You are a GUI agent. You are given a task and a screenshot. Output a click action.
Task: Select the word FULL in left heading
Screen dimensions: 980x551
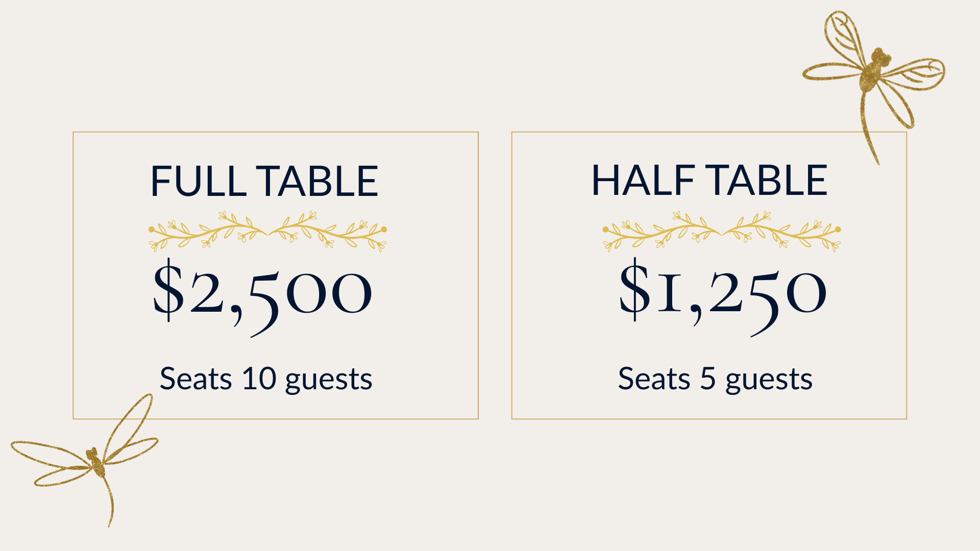[x=199, y=181]
